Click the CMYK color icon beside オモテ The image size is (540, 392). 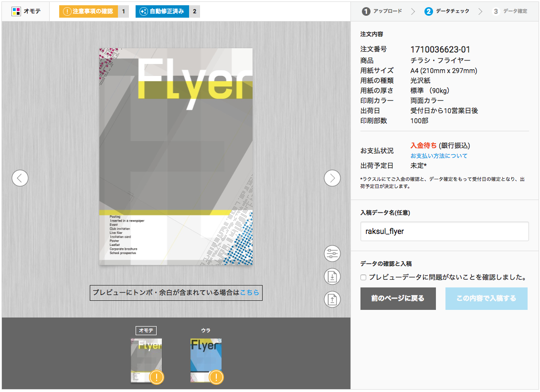tap(16, 11)
